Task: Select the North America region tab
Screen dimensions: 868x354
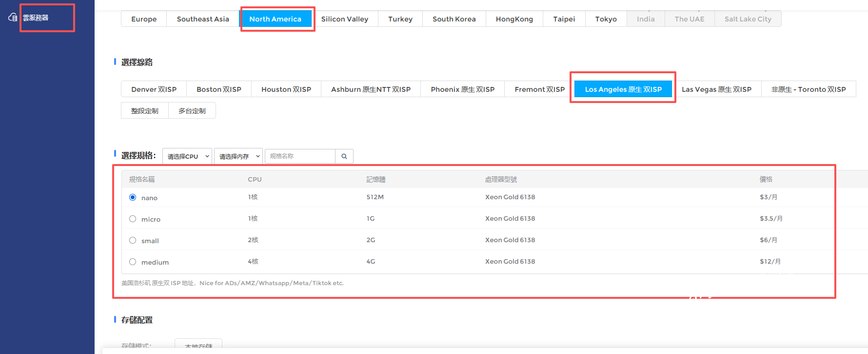Action: (276, 19)
